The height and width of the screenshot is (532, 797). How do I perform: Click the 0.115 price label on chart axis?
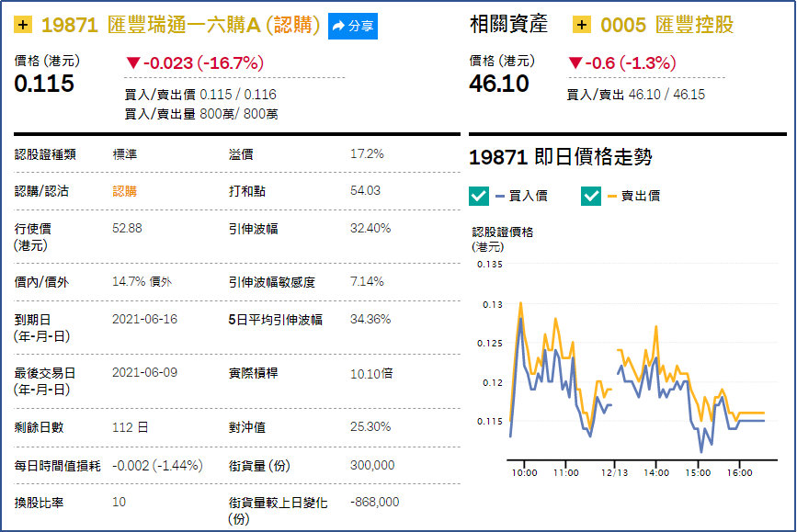click(489, 421)
